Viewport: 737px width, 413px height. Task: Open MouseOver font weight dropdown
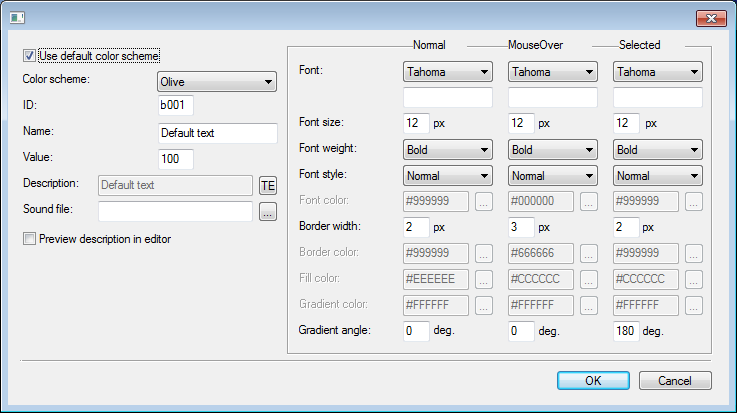coord(552,149)
